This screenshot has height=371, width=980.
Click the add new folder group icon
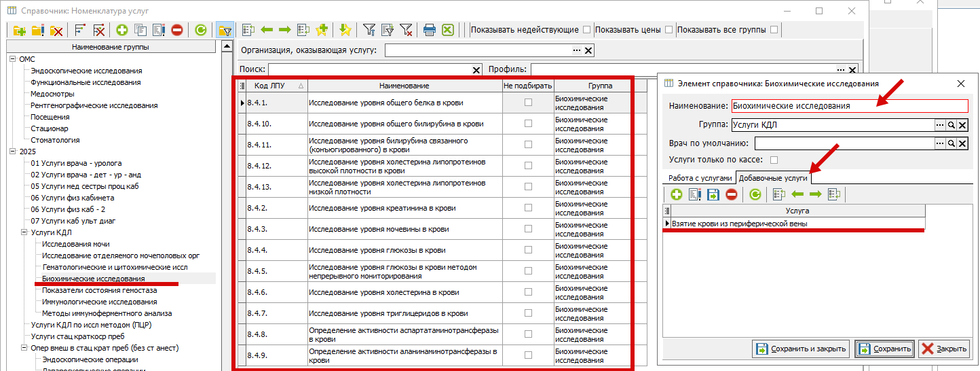pyautogui.click(x=19, y=30)
